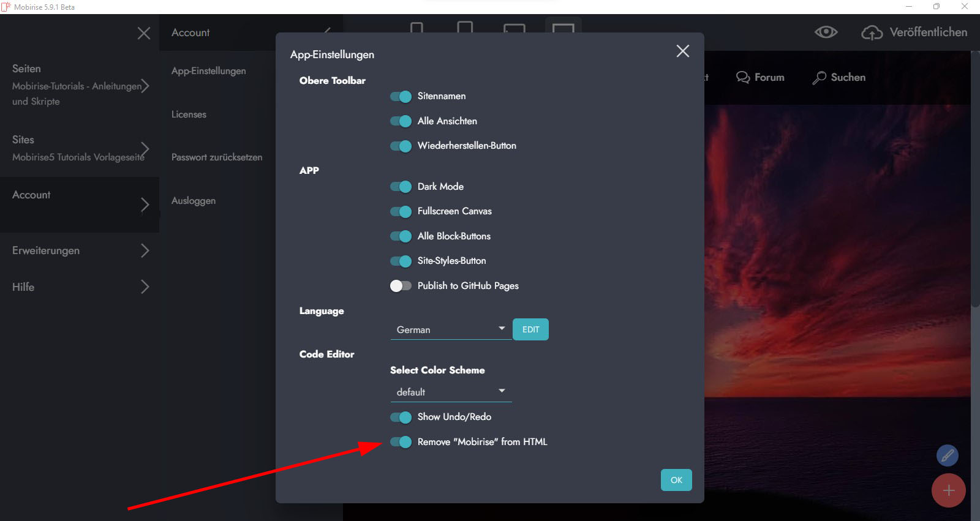Close the App-Einstellungen dialog with X
Image resolution: width=980 pixels, height=521 pixels.
(x=682, y=51)
